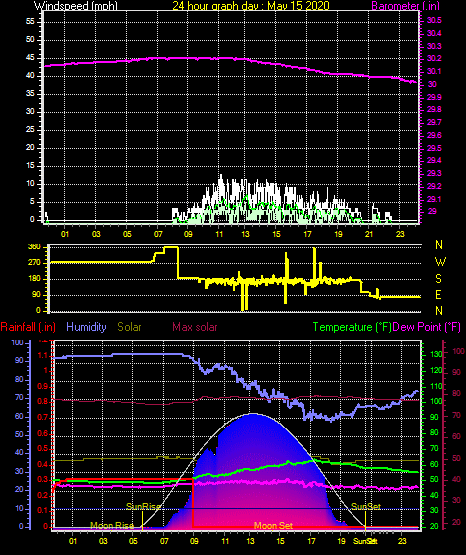Click the W wind direction label
The image size is (466, 555).
[440, 262]
